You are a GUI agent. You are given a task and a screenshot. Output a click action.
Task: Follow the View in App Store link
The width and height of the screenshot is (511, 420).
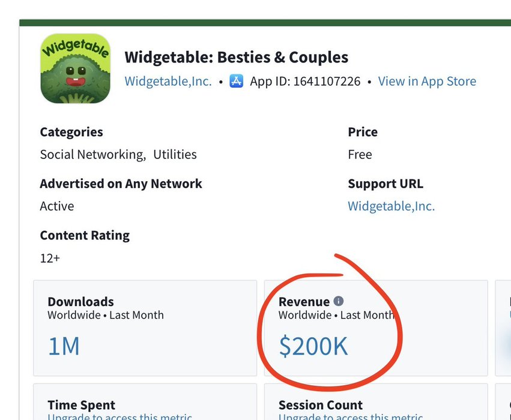click(427, 82)
